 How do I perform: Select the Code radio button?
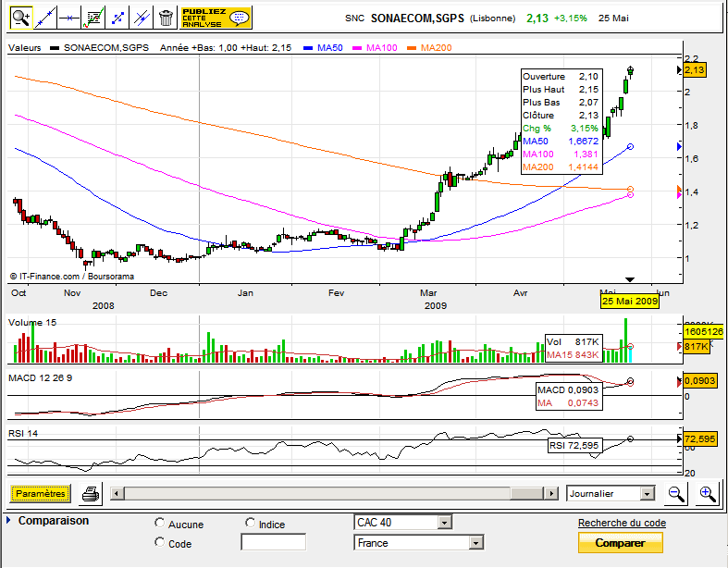pos(159,542)
